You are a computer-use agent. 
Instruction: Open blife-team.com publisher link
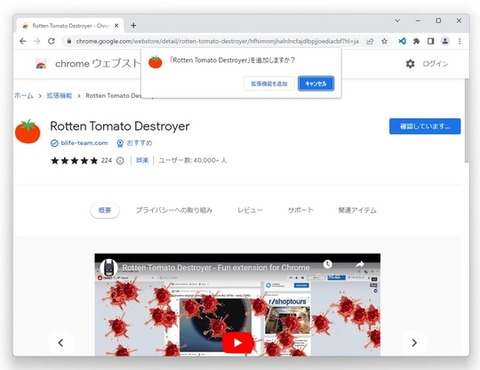coord(84,143)
